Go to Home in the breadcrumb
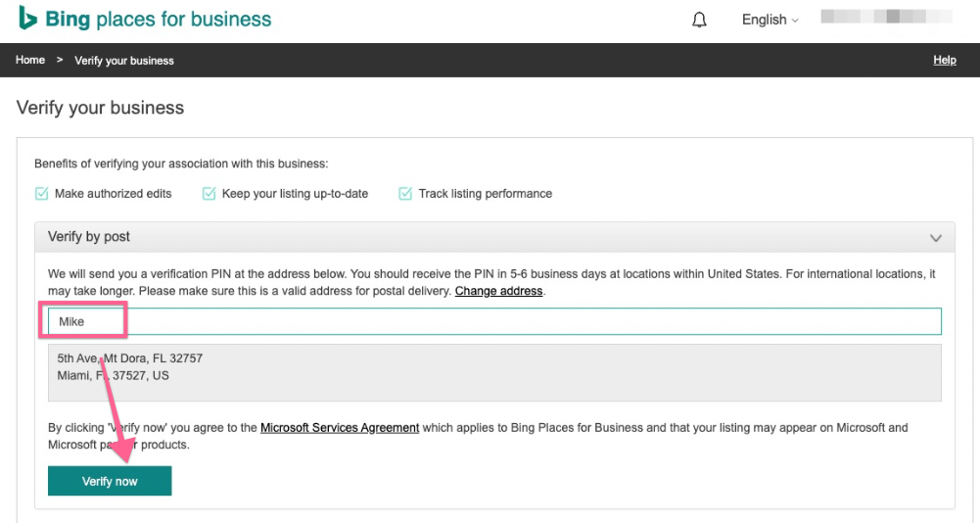This screenshot has height=523, width=980. [30, 60]
